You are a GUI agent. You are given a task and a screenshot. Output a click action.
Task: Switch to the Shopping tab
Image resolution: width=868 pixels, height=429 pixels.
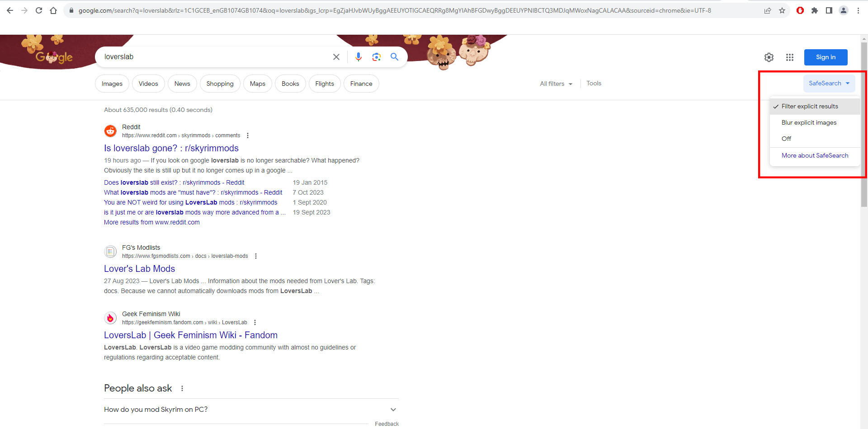[220, 84]
